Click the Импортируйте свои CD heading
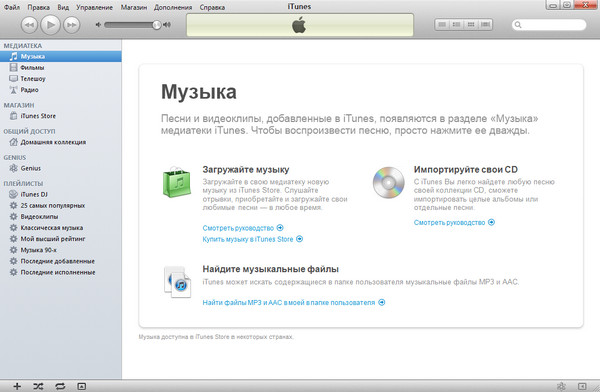The width and height of the screenshot is (600, 392). coord(466,170)
